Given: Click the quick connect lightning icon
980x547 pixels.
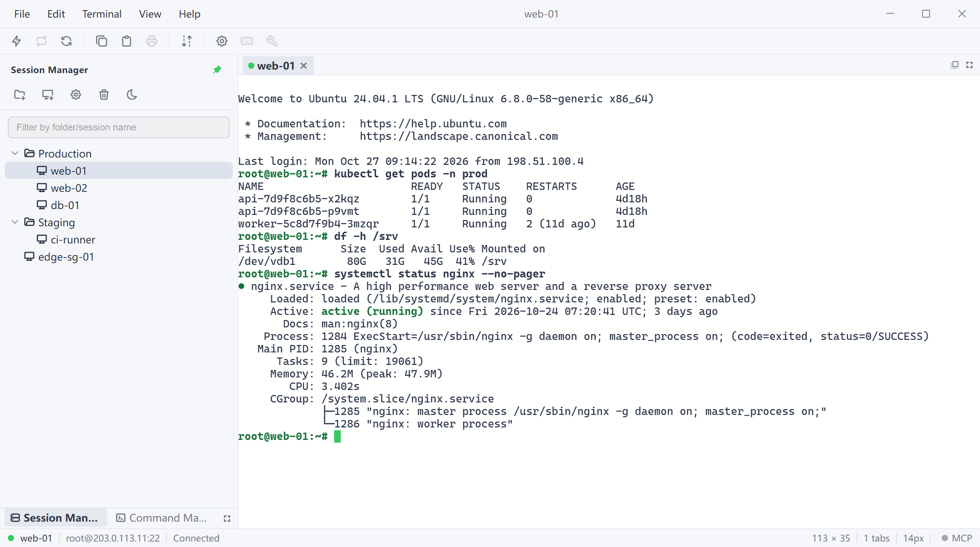Looking at the screenshot, I should [x=16, y=41].
